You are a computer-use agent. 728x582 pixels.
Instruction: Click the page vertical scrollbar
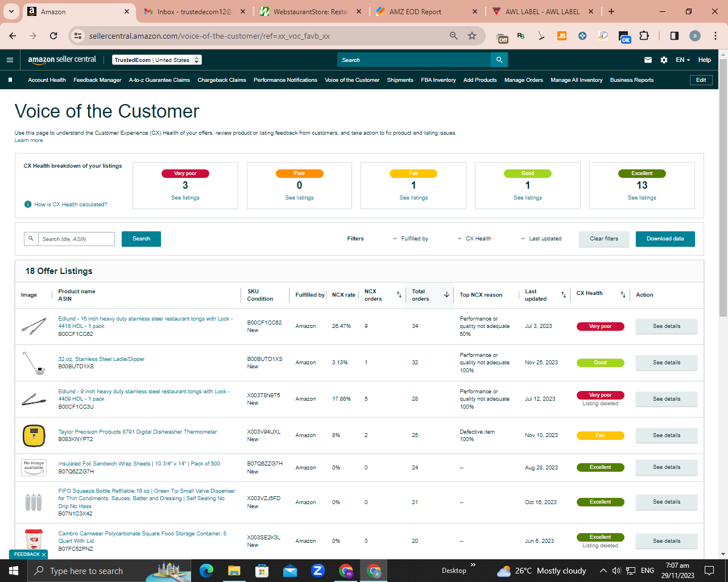pyautogui.click(x=723, y=188)
